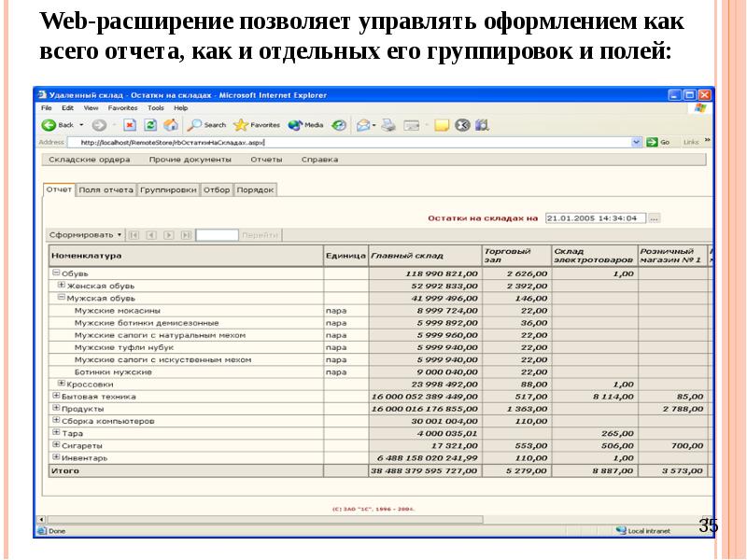
Task: Open the date picker button next to the date field
Action: click(x=654, y=217)
